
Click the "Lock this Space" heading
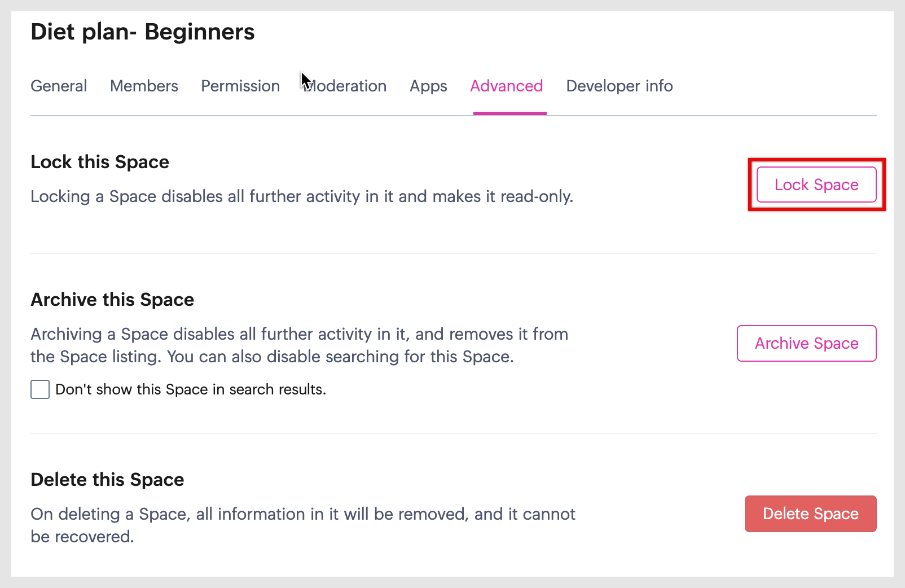(100, 162)
